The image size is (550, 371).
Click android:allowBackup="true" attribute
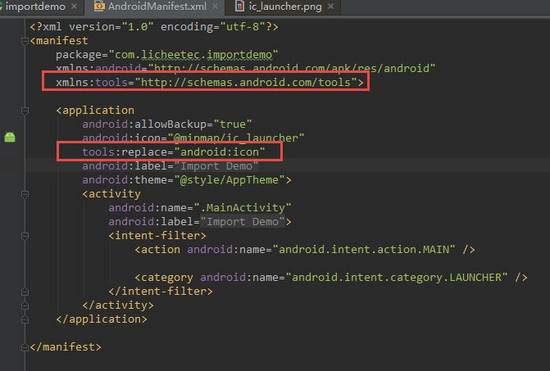[167, 124]
